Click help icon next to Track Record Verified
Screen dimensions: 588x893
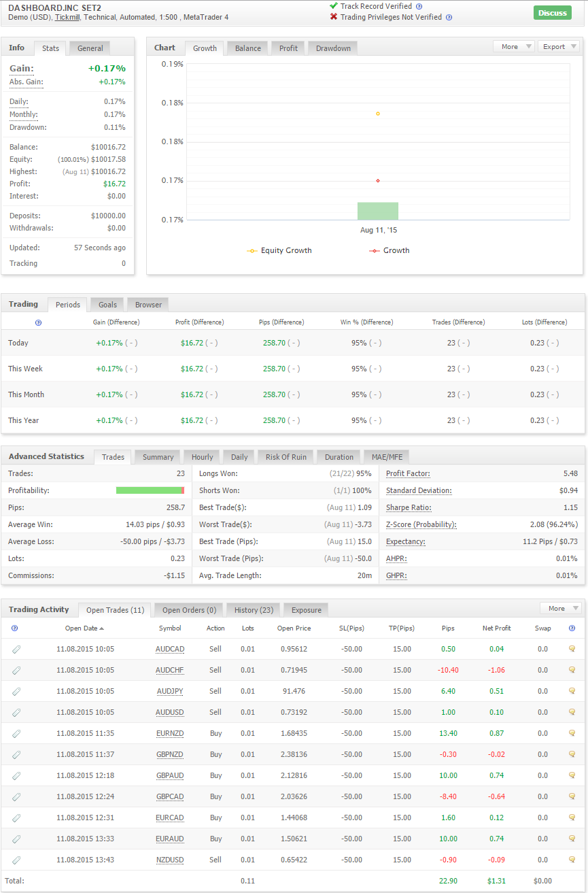coord(419,6)
